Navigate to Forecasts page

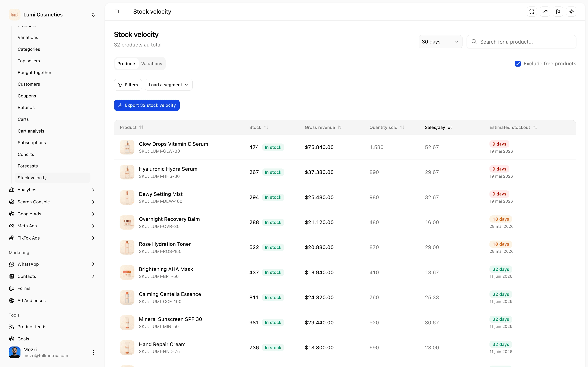28,166
